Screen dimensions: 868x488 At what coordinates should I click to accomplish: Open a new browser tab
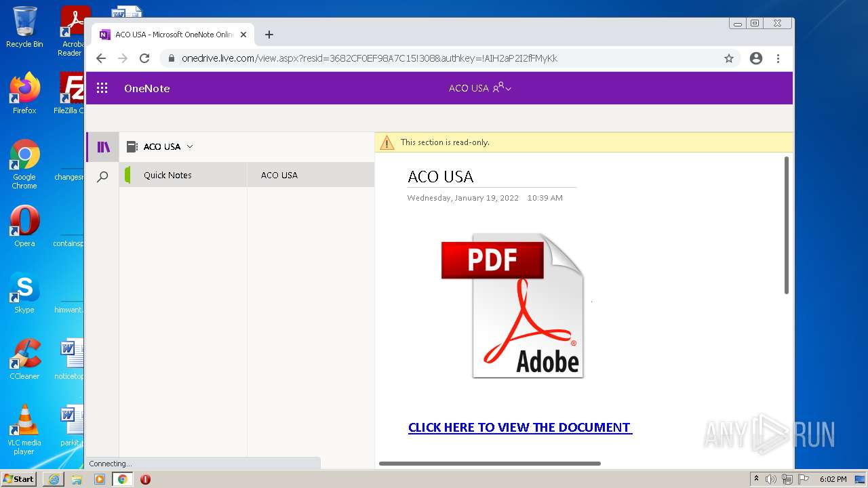point(269,35)
